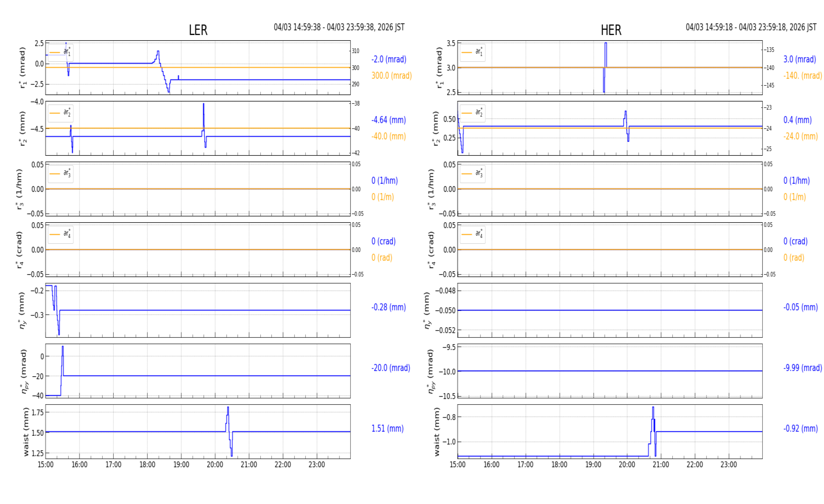Click the -9.99 (mrad) HER readout
Viewport: 824px width, 504px height.
(802, 368)
